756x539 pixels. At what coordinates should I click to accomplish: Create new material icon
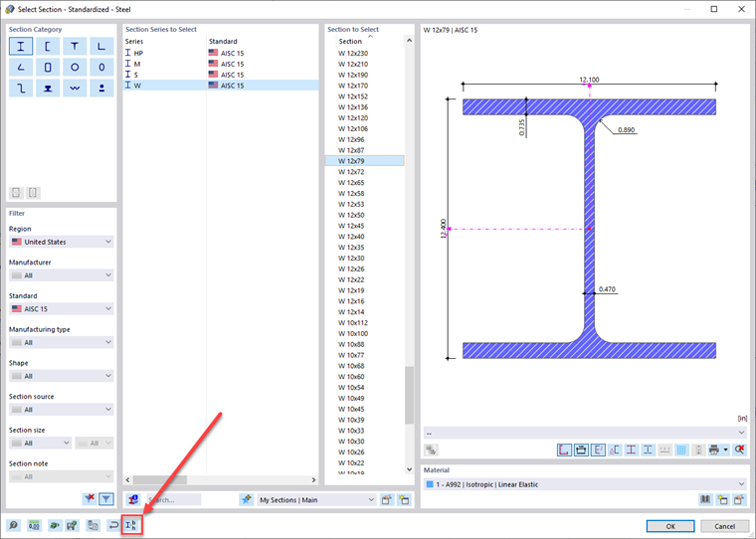[x=722, y=499]
